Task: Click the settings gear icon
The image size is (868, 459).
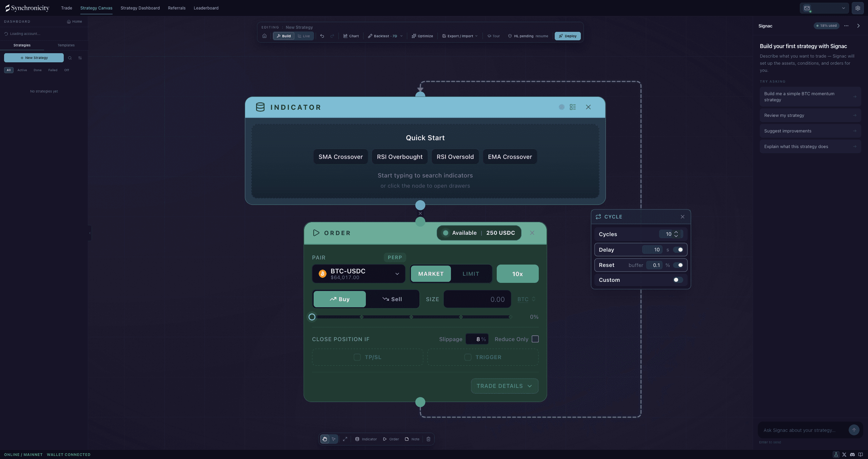Action: [x=857, y=8]
